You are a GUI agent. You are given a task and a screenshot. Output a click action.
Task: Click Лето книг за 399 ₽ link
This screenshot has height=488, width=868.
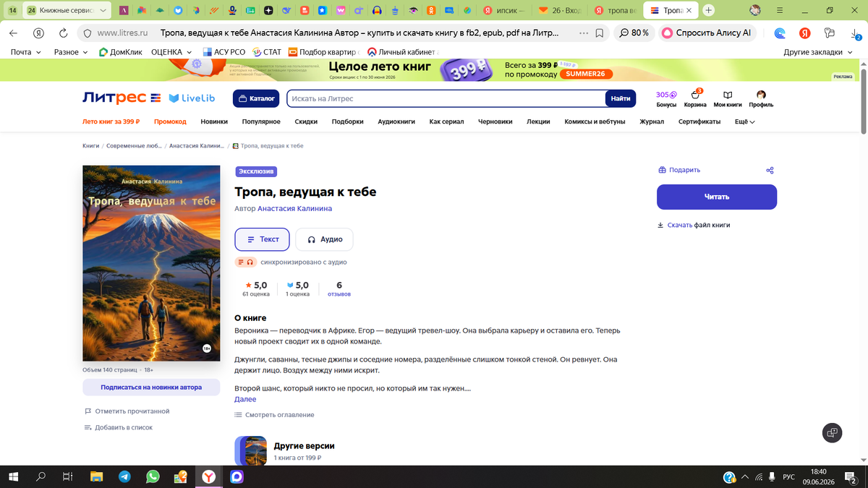[x=111, y=121]
